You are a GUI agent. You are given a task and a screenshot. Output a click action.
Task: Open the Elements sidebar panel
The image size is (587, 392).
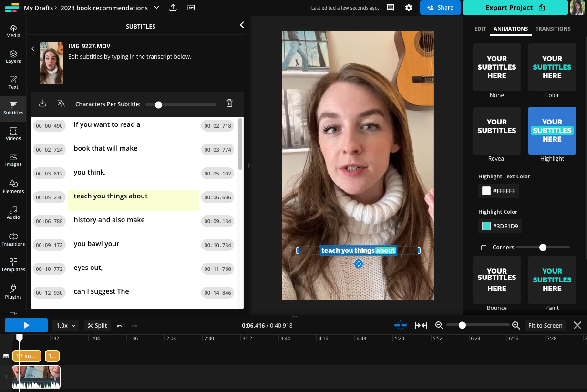(x=13, y=186)
